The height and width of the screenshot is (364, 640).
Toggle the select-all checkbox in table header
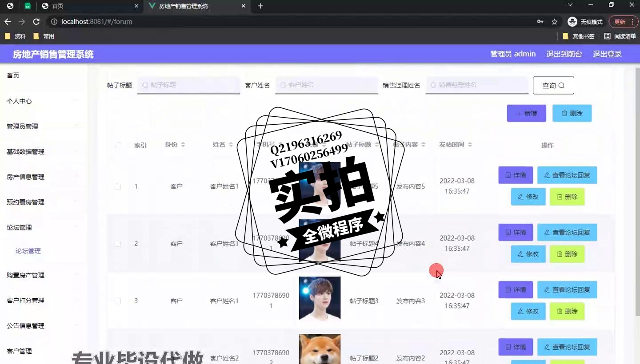click(x=118, y=145)
